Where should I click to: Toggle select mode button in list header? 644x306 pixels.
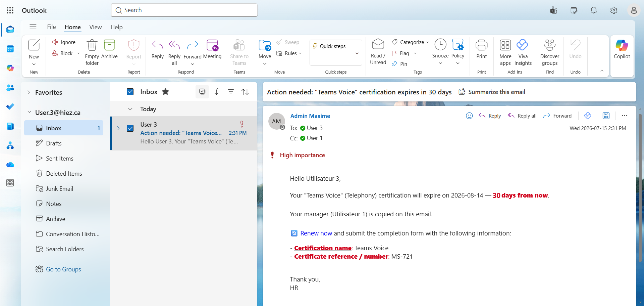[202, 92]
